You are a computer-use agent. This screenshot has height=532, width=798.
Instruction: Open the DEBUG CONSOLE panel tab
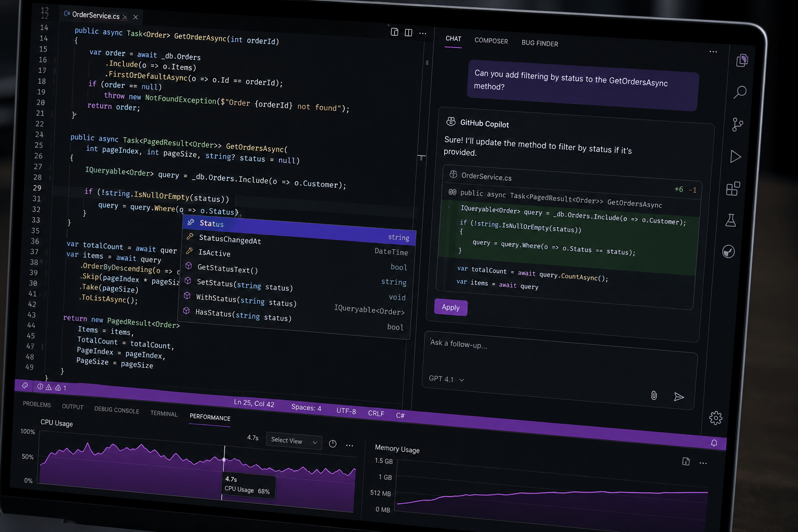[x=116, y=410]
